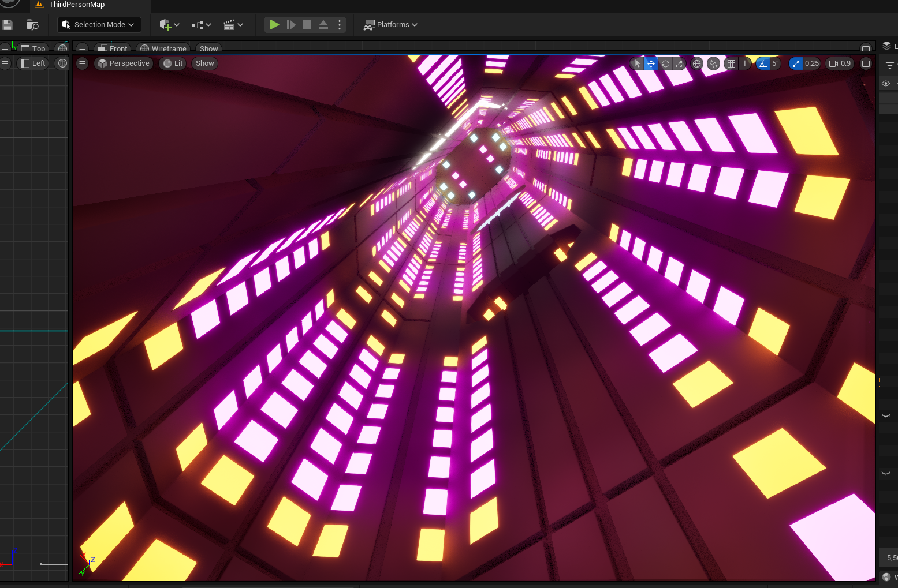The width and height of the screenshot is (898, 588).
Task: Activate the scale gizmo tool
Action: (679, 63)
